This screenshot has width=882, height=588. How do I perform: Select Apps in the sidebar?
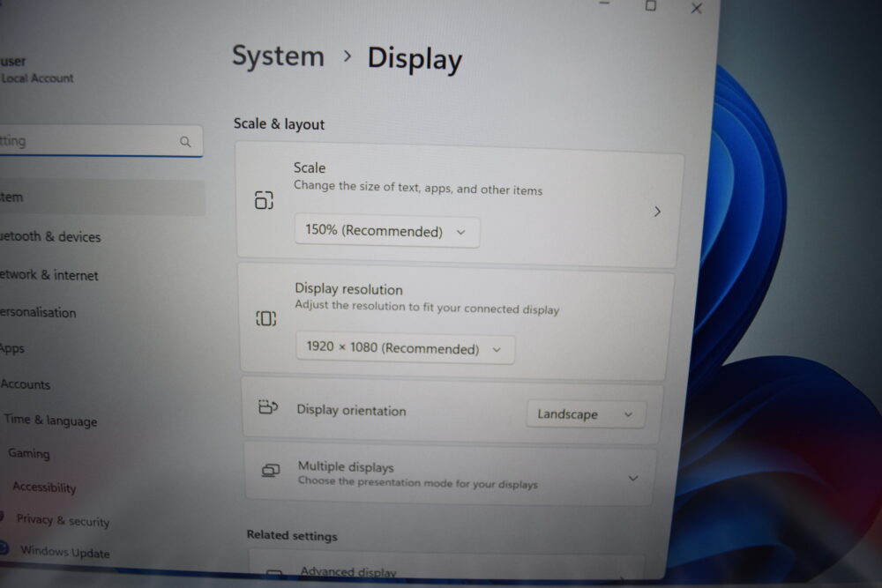11,348
